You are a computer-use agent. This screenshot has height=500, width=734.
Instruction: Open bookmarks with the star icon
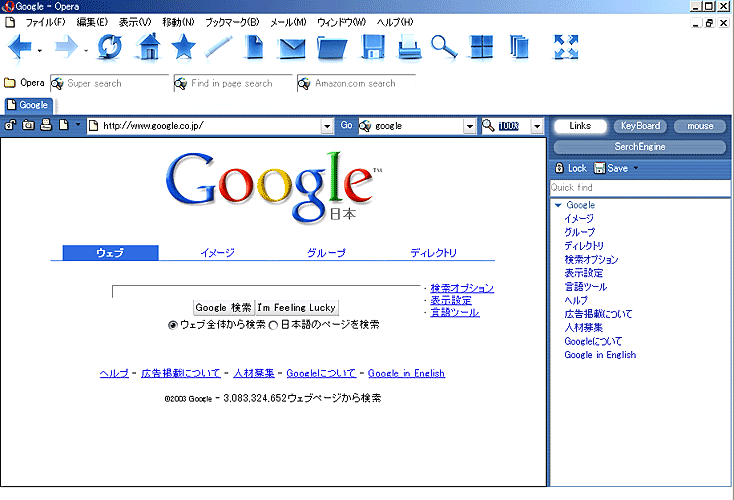click(x=184, y=47)
